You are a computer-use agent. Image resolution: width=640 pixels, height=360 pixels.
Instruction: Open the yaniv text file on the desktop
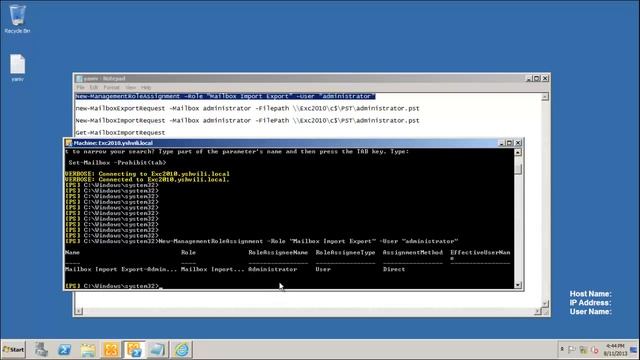pyautogui.click(x=17, y=68)
